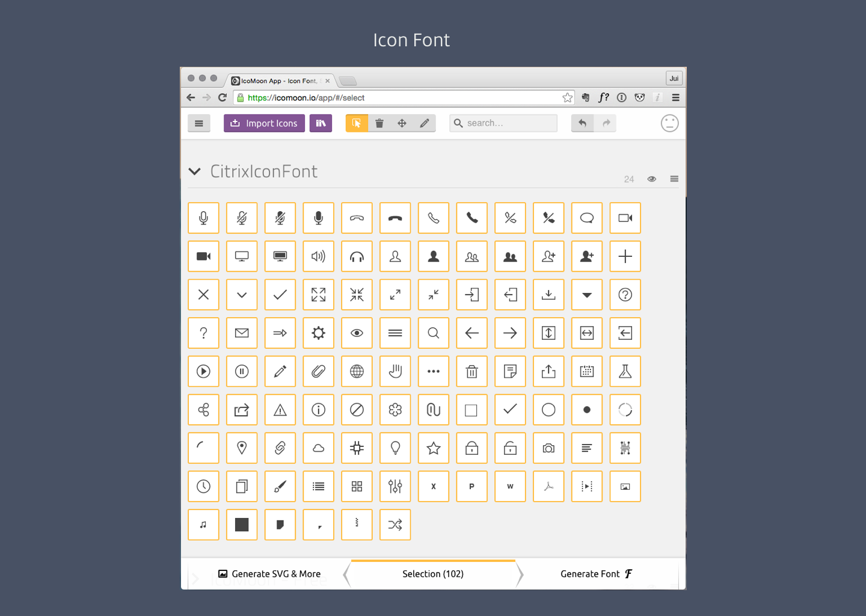Select the star icon in the grid

click(x=434, y=448)
